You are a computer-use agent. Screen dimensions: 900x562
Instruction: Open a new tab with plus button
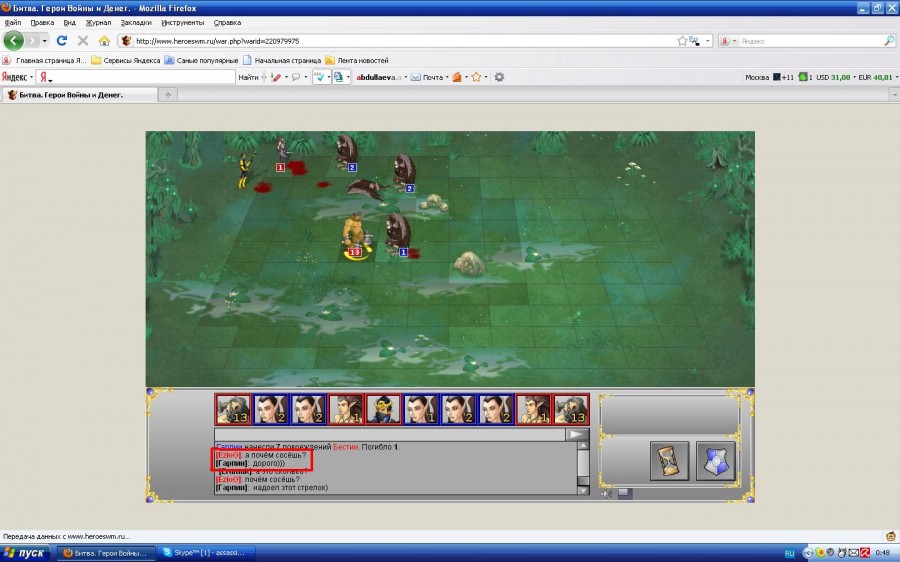[168, 95]
